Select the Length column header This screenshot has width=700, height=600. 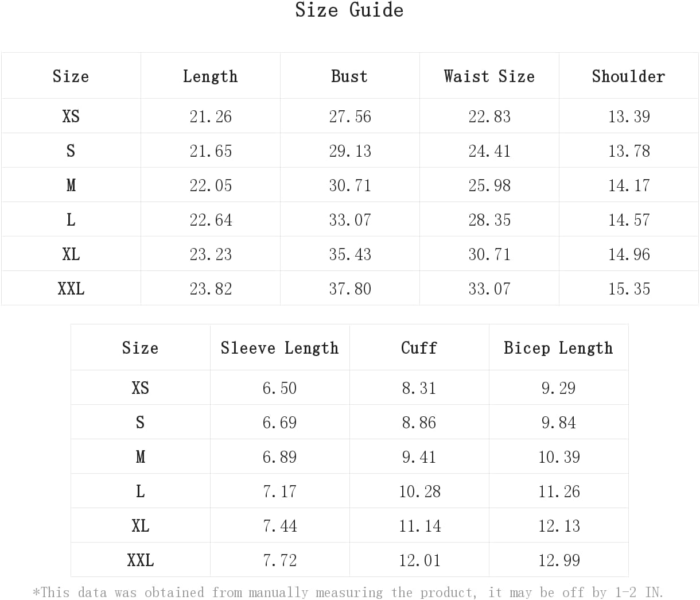click(x=210, y=76)
